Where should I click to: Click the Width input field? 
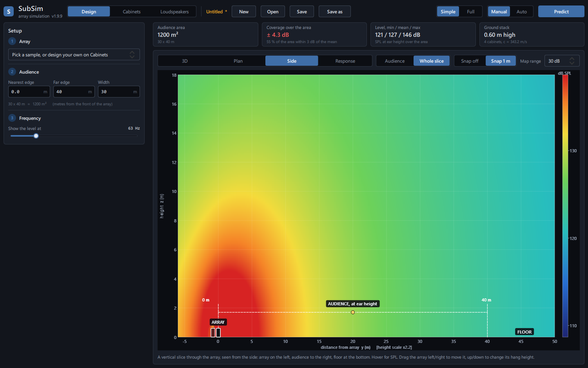pos(119,92)
